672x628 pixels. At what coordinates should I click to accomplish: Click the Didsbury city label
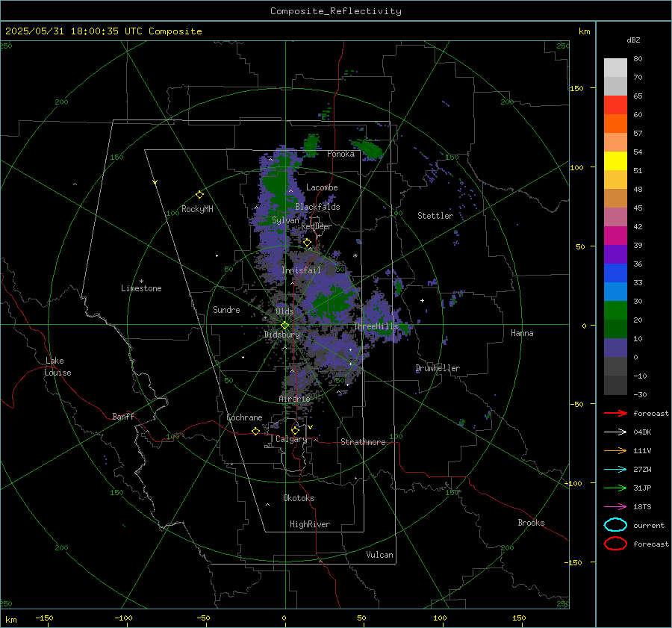[x=282, y=335]
